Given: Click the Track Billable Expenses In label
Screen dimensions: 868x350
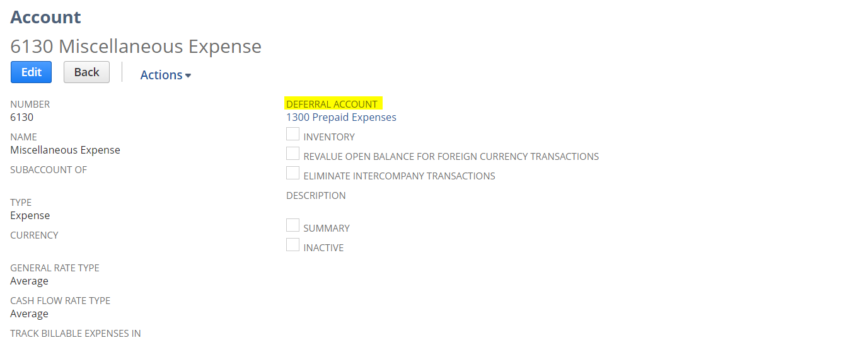Looking at the screenshot, I should pos(76,333).
